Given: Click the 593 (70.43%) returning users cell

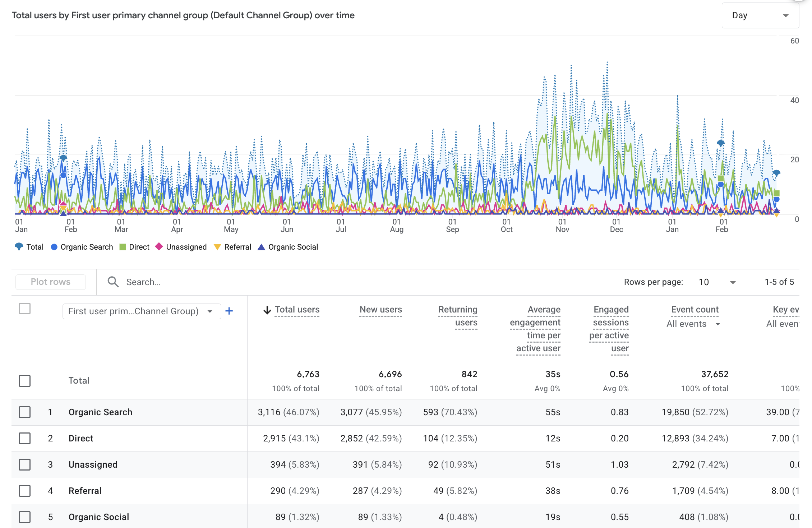Looking at the screenshot, I should 450,412.
